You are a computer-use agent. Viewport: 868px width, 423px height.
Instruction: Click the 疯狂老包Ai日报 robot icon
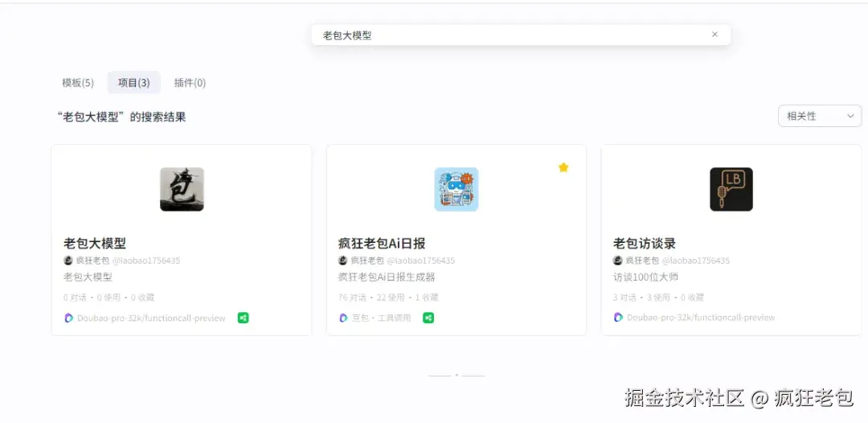[457, 189]
